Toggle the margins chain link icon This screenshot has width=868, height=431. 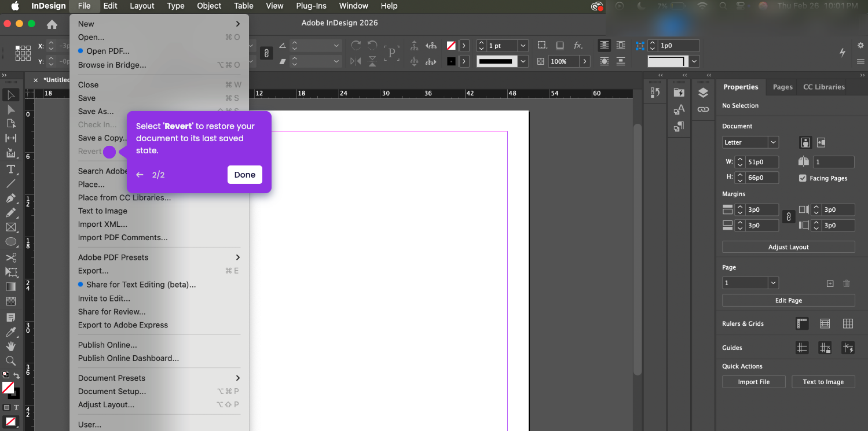coord(788,217)
